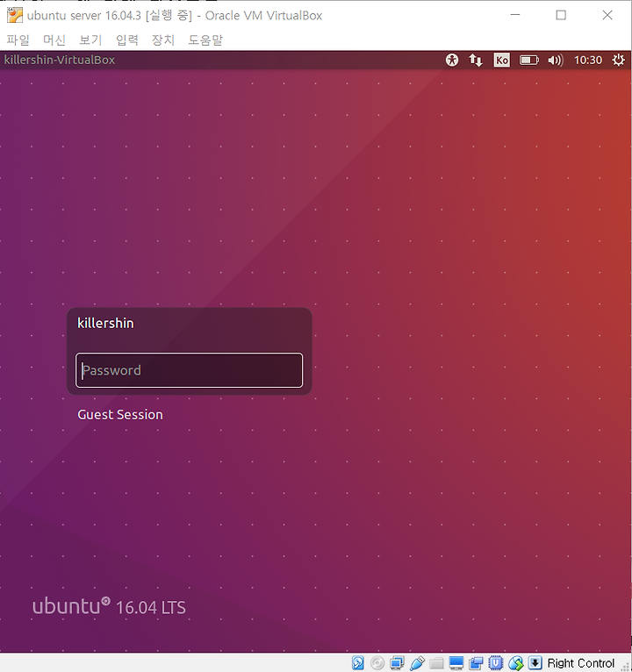This screenshot has width=632, height=672.
Task: Minimize the VirtualBox window
Action: point(515,15)
